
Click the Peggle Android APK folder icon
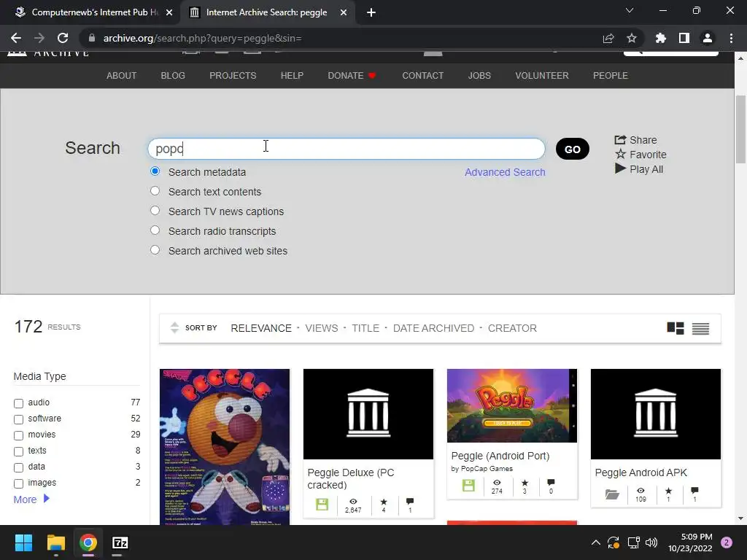[612, 494]
